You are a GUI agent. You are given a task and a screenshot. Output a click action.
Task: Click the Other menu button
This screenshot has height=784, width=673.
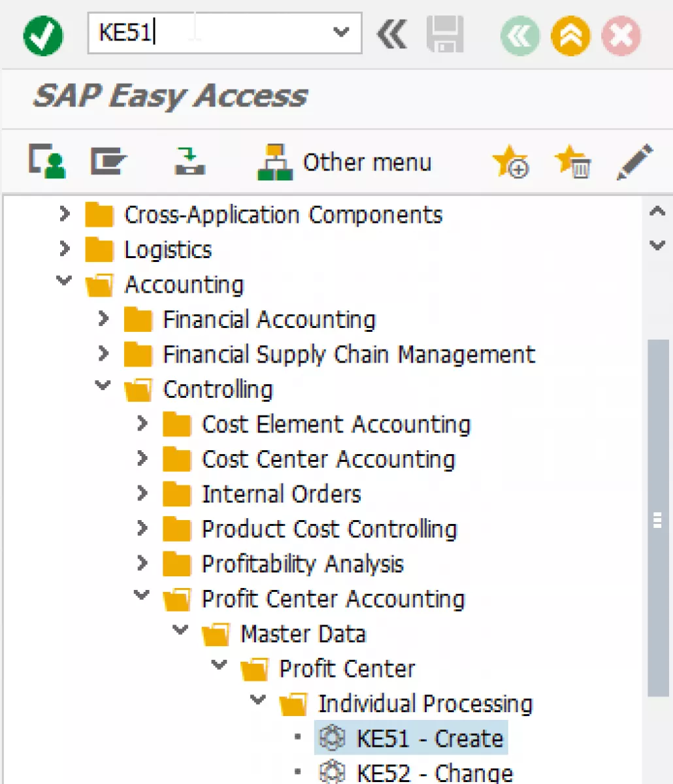(344, 162)
